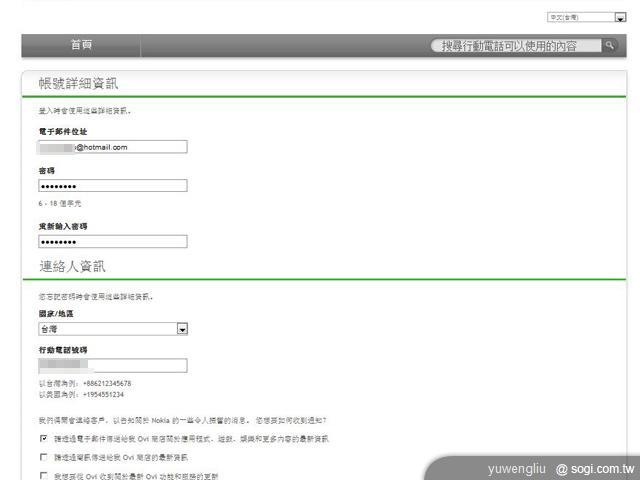Click the magnifier search icon
The image size is (640, 480).
tap(609, 45)
